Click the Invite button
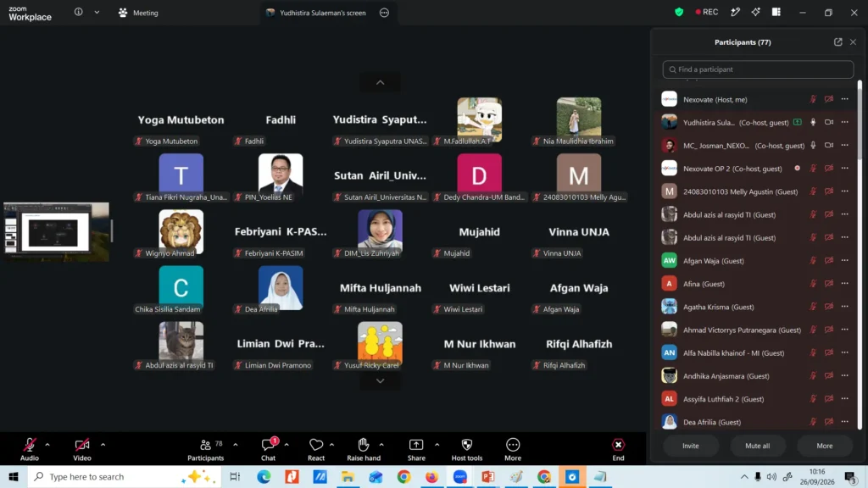Screen dimensions: 868x488 (x=690, y=446)
